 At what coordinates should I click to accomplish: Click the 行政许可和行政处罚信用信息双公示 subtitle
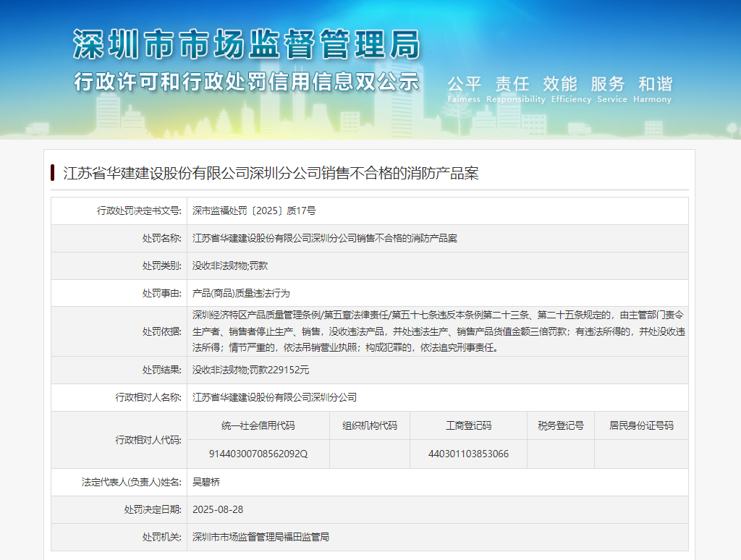pyautogui.click(x=246, y=82)
